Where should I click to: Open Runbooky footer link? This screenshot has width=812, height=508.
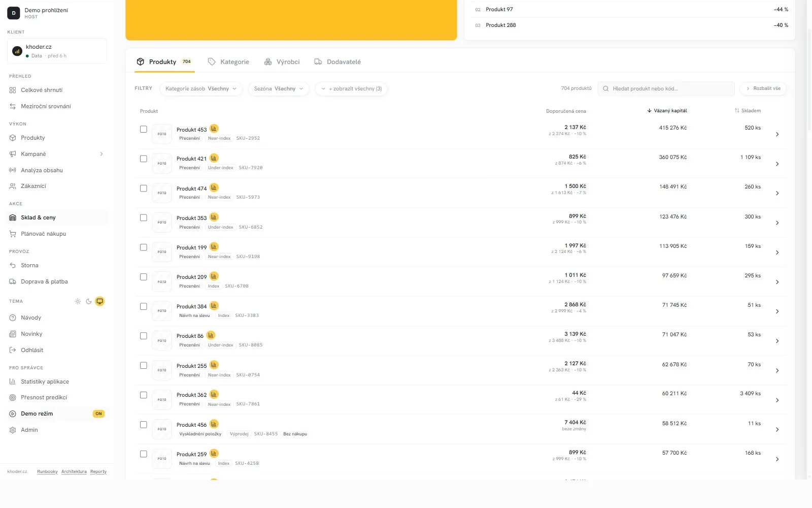[47, 471]
